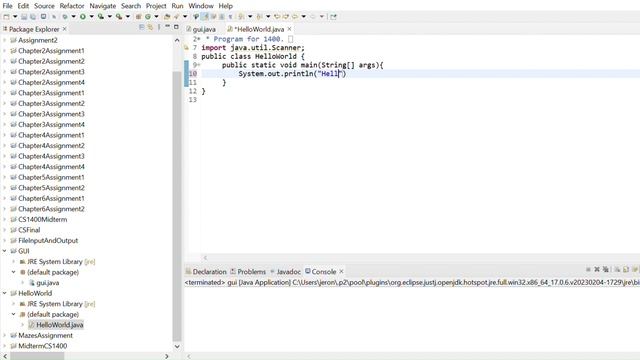Click the Debug bug icon

coord(65,17)
